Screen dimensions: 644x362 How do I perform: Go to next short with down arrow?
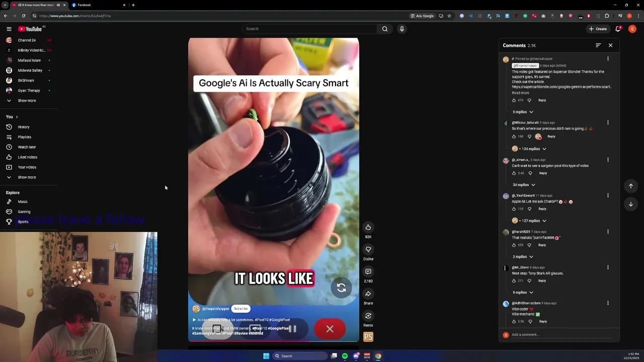click(630, 204)
